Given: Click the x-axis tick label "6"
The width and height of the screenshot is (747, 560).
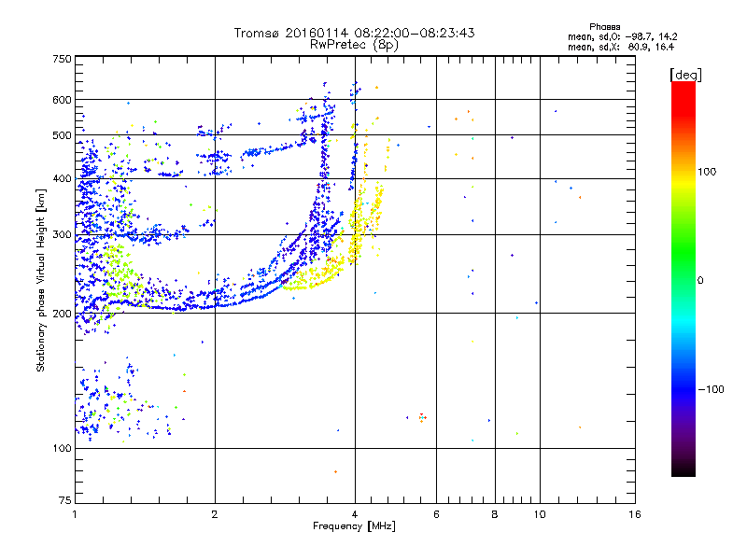Looking at the screenshot, I should click(436, 514).
